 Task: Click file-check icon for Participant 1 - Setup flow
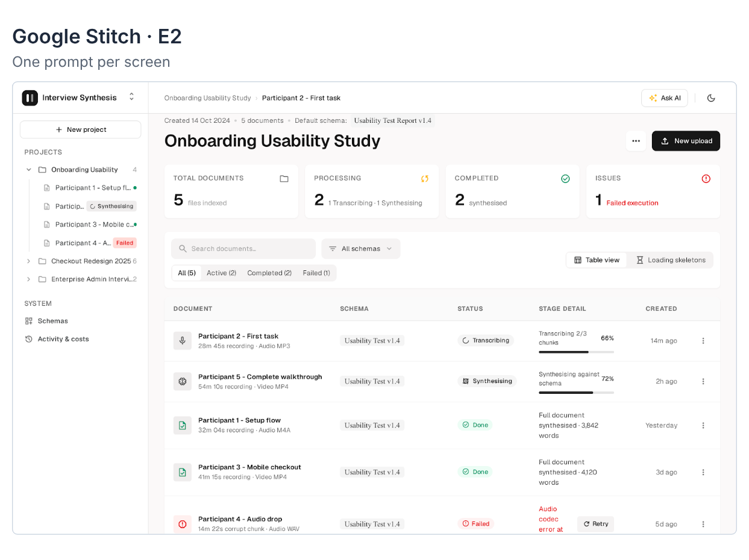click(183, 425)
